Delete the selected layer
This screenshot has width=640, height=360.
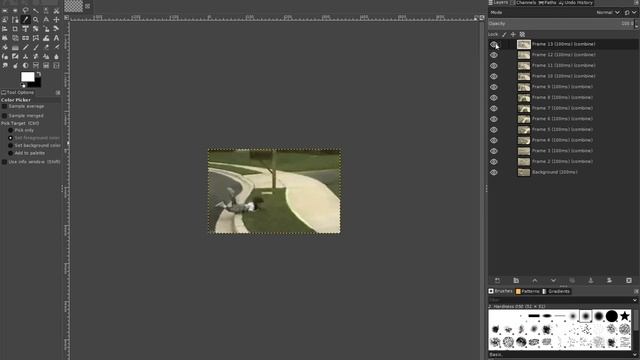[629, 280]
